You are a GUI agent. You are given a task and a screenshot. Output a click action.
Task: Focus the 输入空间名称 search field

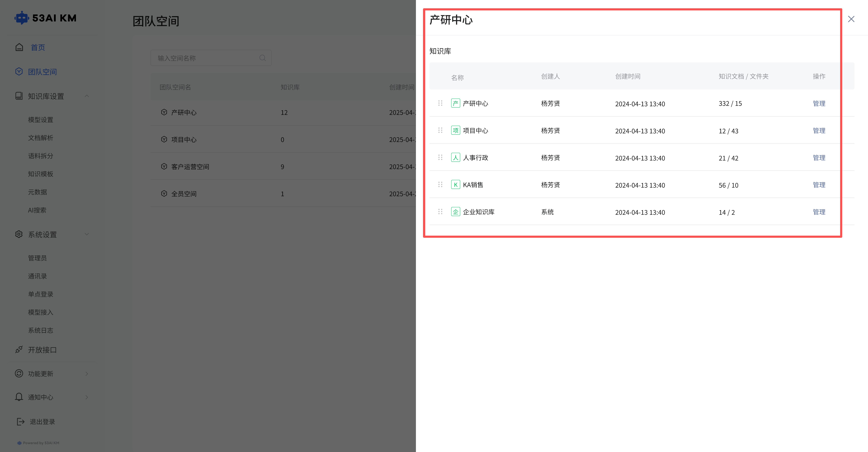206,58
